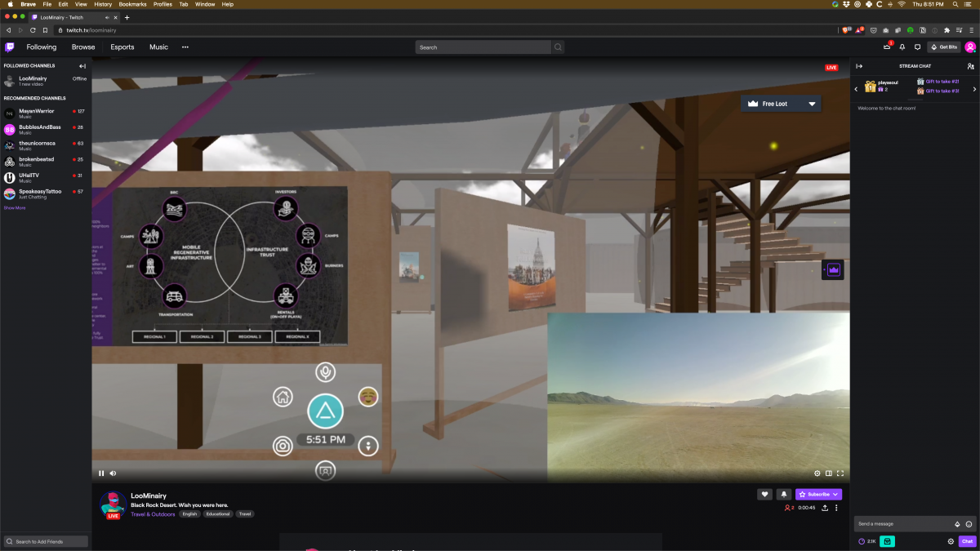Open the History menu in menu bar
This screenshot has height=551, width=980.
tap(103, 4)
